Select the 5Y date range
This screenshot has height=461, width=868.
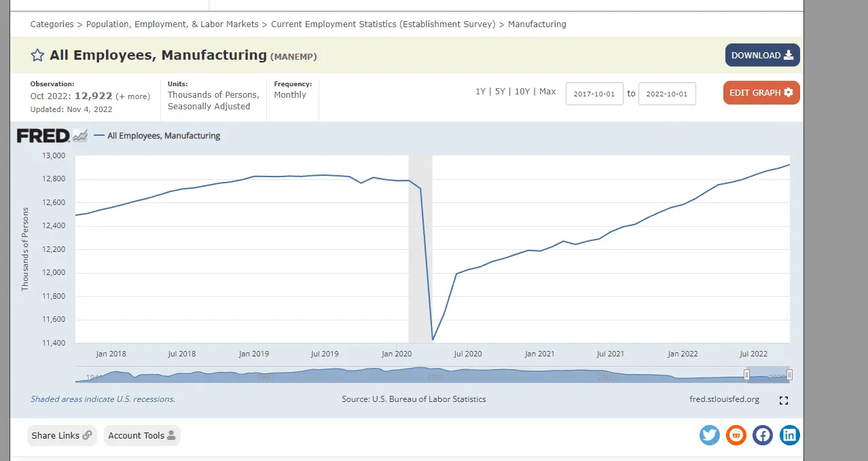coord(500,92)
